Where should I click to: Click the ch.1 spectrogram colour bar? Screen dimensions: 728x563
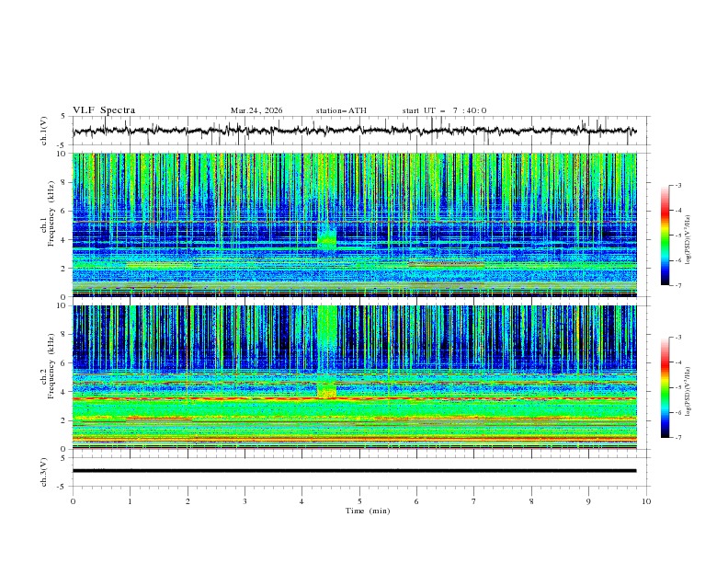click(665, 236)
